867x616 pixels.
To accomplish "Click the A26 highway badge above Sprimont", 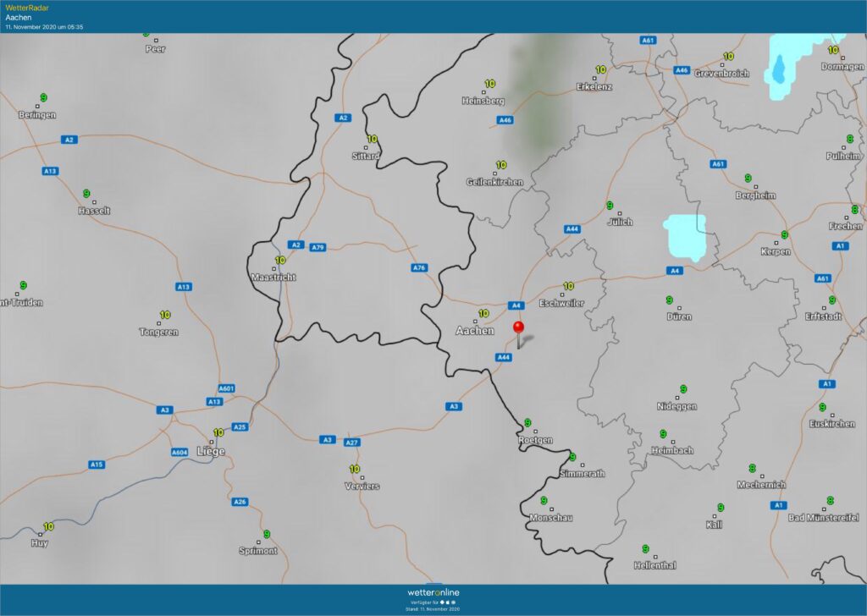I will (240, 502).
